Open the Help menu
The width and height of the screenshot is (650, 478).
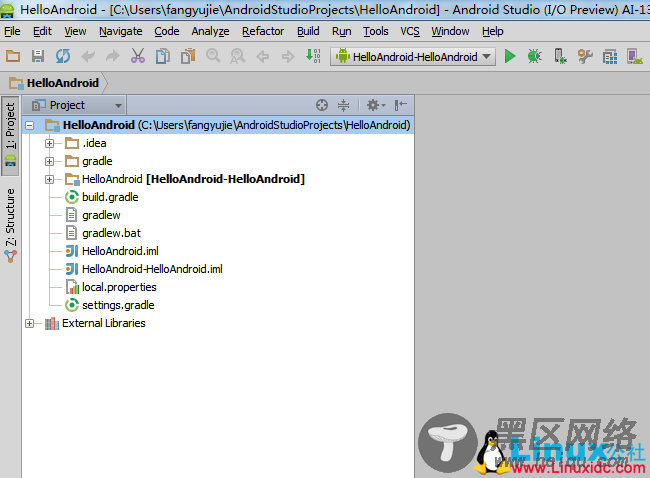(x=492, y=32)
